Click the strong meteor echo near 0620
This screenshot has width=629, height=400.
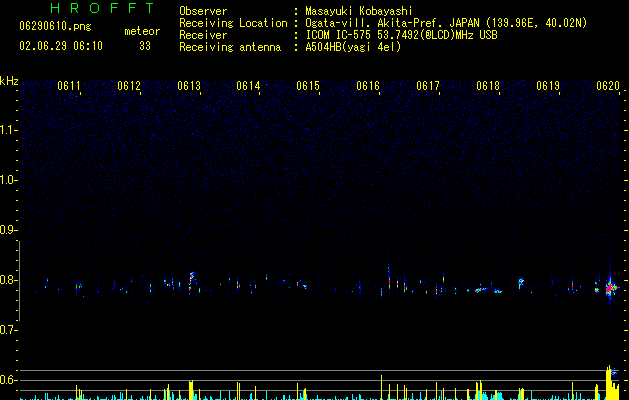[x=611, y=287]
